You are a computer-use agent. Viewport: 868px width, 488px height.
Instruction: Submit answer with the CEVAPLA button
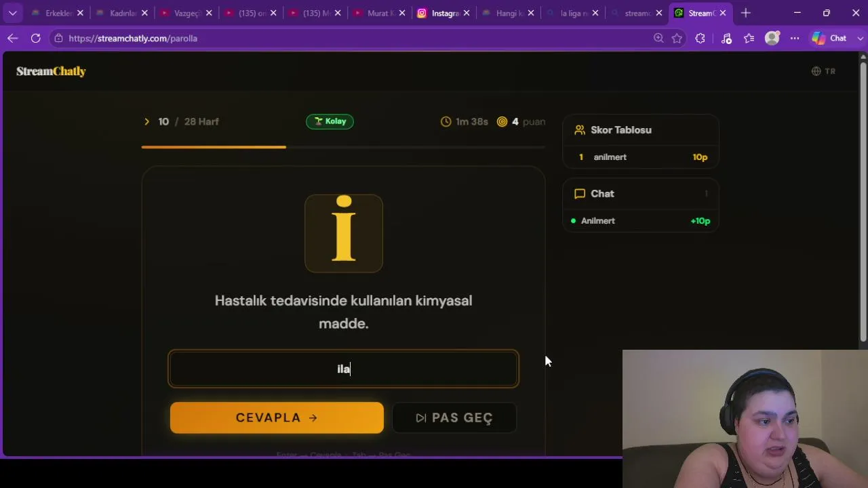(277, 418)
